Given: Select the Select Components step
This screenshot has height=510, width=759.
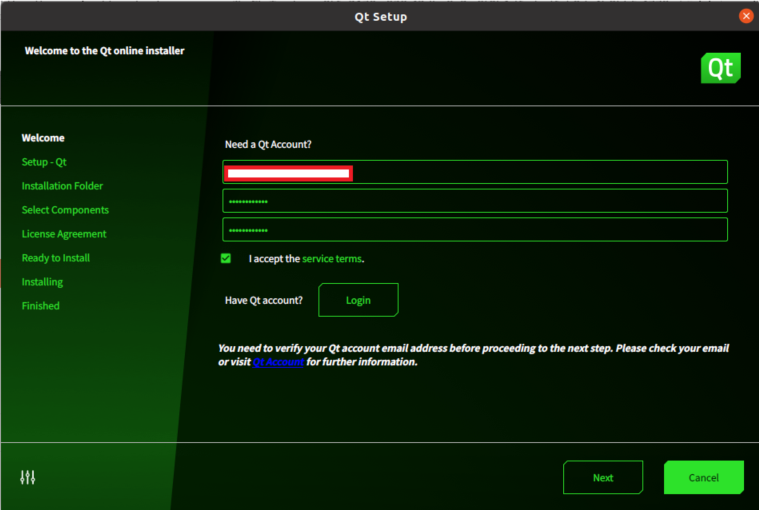Looking at the screenshot, I should 65,210.
